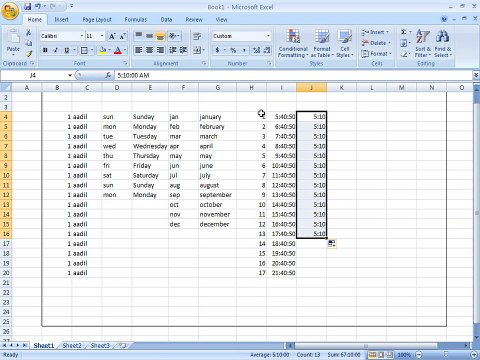The height and width of the screenshot is (360, 480).
Task: Click the AutoSum sigma icon
Action: pos(404,32)
